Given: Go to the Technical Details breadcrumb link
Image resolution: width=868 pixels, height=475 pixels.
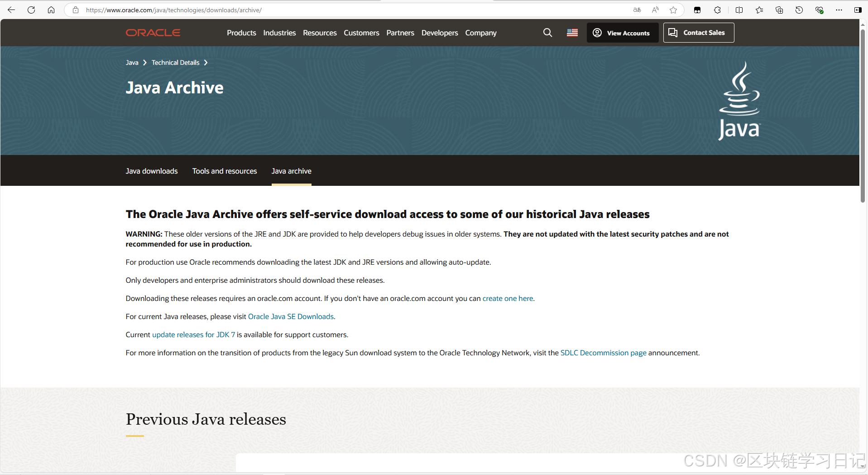Looking at the screenshot, I should pyautogui.click(x=175, y=63).
